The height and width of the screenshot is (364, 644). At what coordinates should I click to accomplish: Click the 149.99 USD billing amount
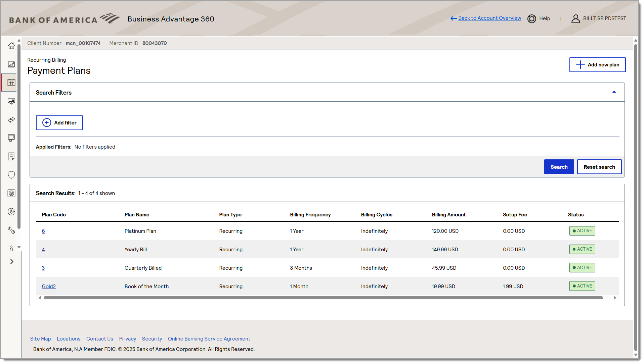(x=445, y=250)
